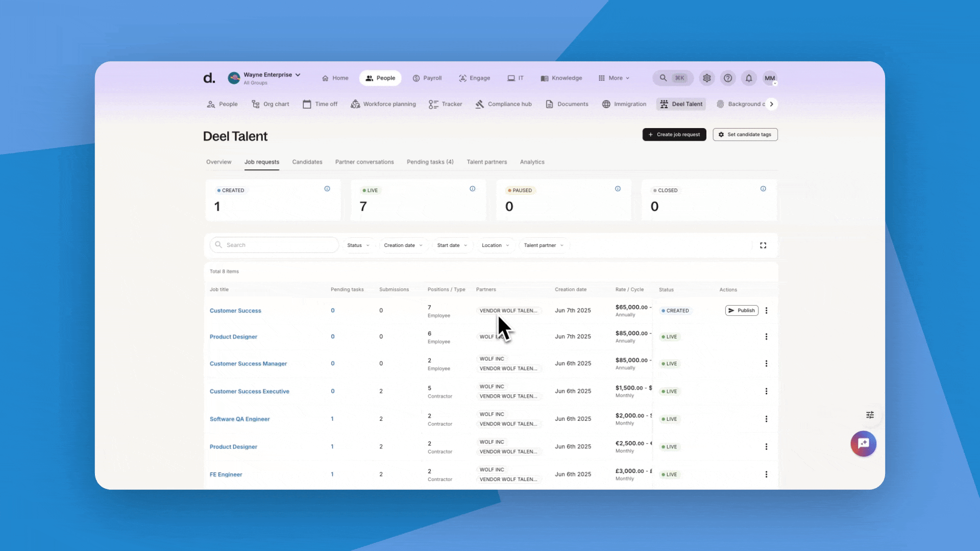Click the info icon on PAUSED card
Image resolution: width=980 pixels, height=551 pixels.
click(618, 189)
